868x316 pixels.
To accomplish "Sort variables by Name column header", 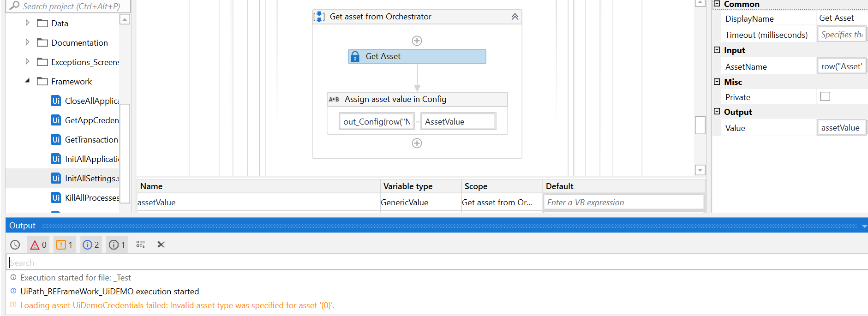I will coord(258,186).
